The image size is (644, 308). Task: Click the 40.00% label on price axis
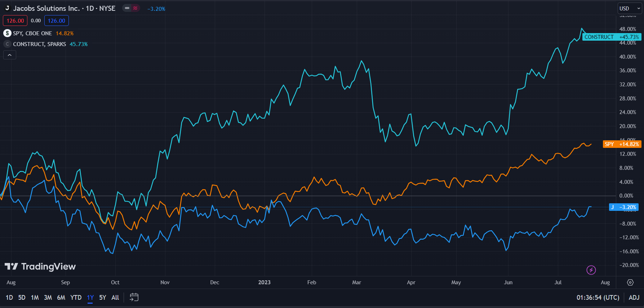[627, 57]
